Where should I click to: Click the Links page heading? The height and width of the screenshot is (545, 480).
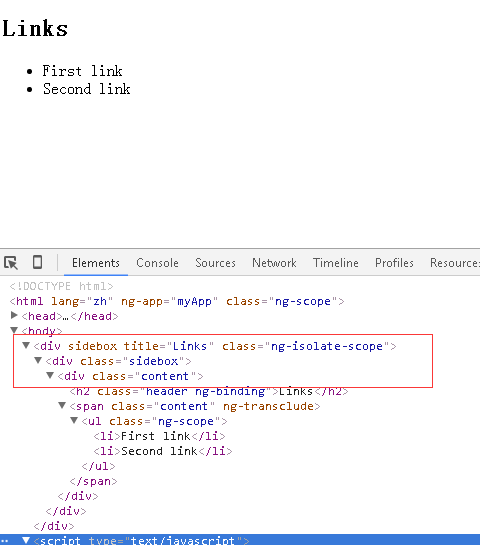35,29
